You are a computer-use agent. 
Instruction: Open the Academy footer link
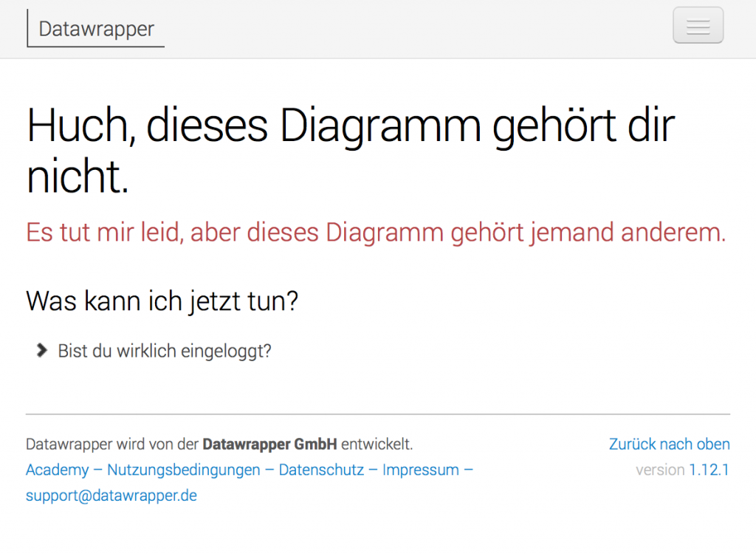[58, 470]
